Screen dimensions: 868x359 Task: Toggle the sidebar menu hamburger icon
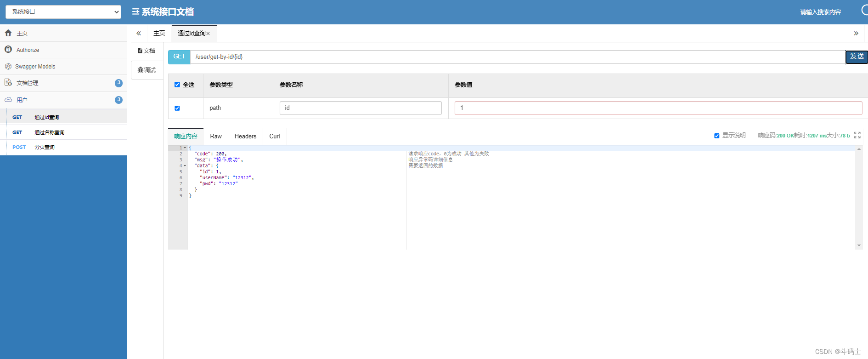coord(135,12)
